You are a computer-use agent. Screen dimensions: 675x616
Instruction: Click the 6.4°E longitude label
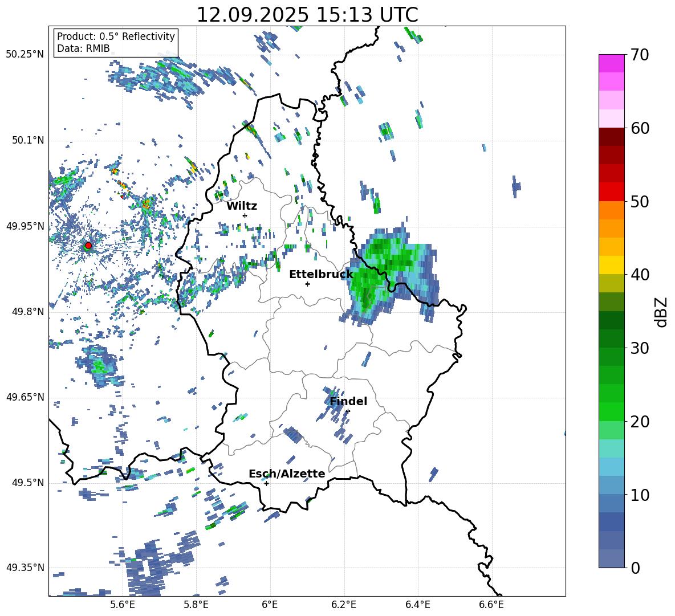[417, 605]
